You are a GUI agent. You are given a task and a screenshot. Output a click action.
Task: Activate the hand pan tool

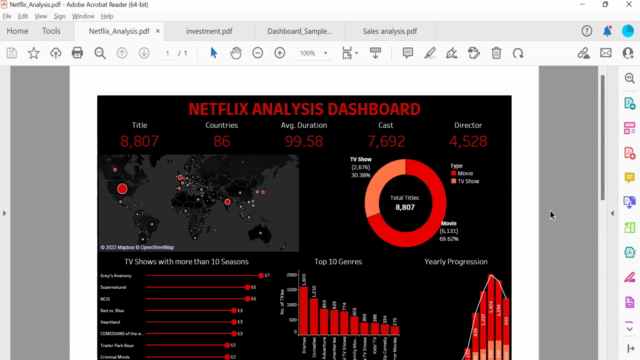click(236, 53)
